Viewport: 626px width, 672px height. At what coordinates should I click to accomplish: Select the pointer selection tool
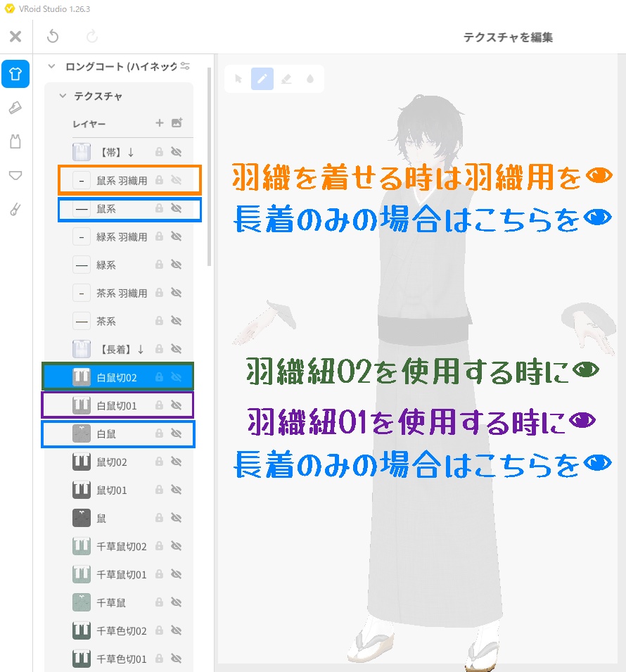pos(238,79)
